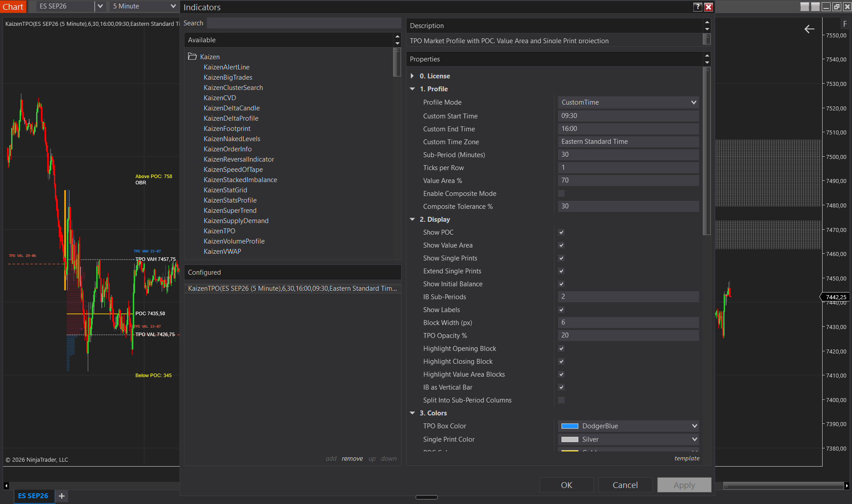Toggle the Show POC checkbox

click(x=561, y=232)
